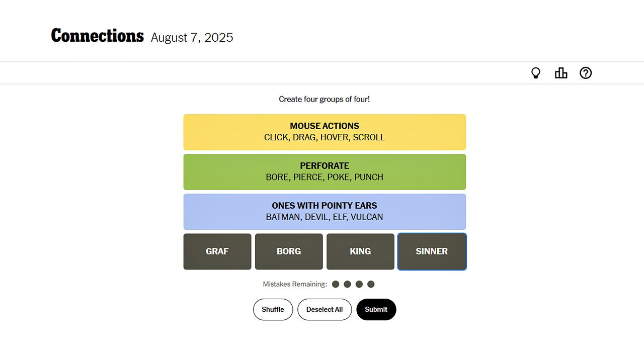
Task: Click the Deselect All button
Action: 325,310
